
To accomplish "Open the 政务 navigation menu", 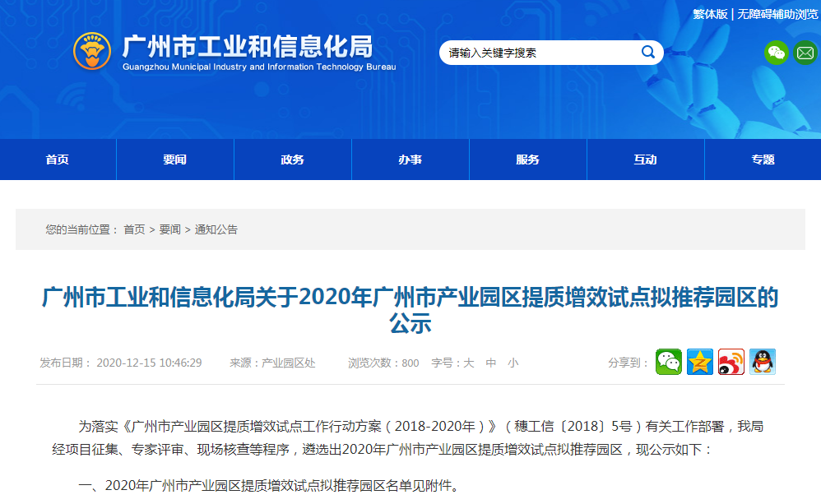I will pos(293,160).
